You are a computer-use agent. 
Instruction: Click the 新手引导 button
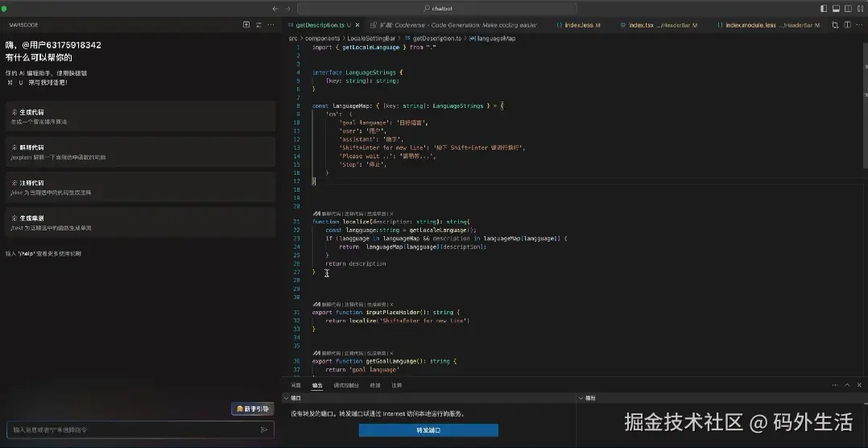pyautogui.click(x=253, y=409)
